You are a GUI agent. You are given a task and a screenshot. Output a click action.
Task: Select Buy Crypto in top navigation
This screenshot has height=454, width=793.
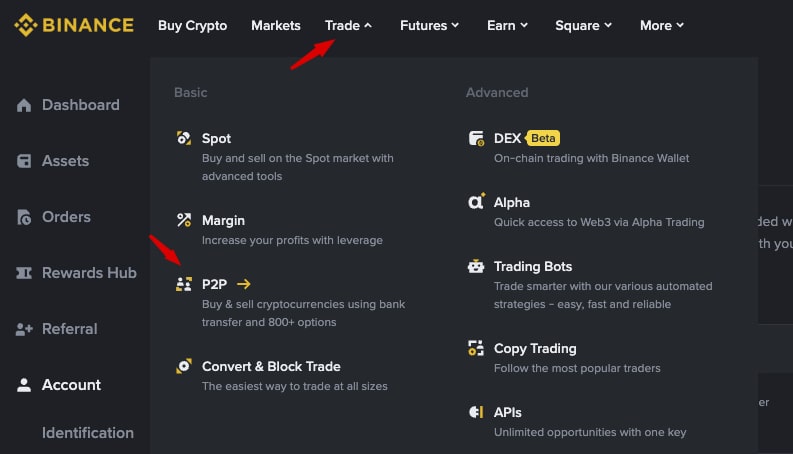192,25
